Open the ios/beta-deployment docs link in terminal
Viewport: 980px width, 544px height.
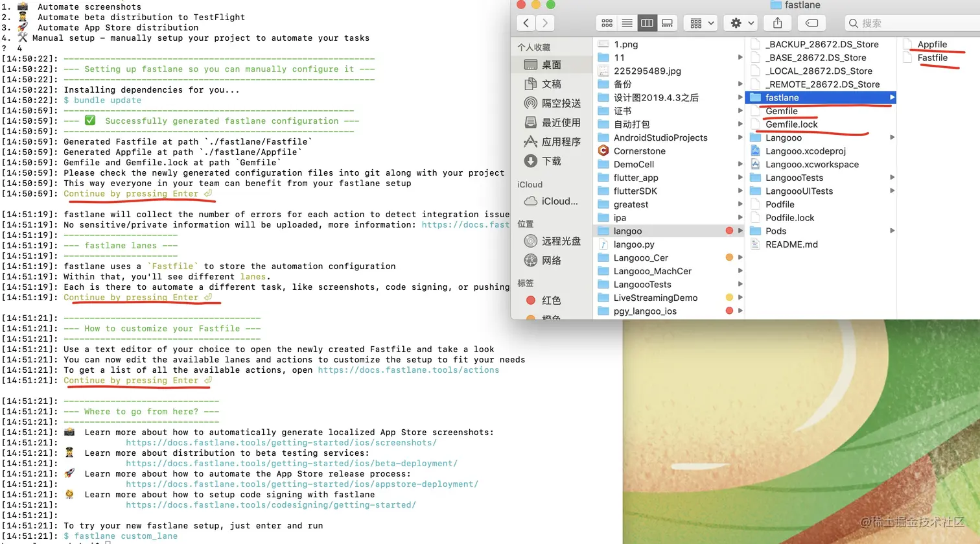(292, 464)
